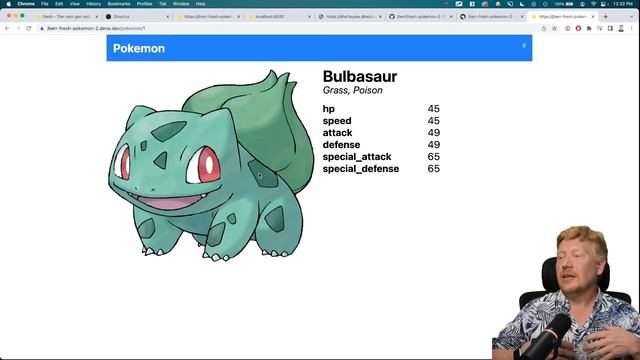
Task: Close the localhost:8000 tab
Action: (309, 17)
